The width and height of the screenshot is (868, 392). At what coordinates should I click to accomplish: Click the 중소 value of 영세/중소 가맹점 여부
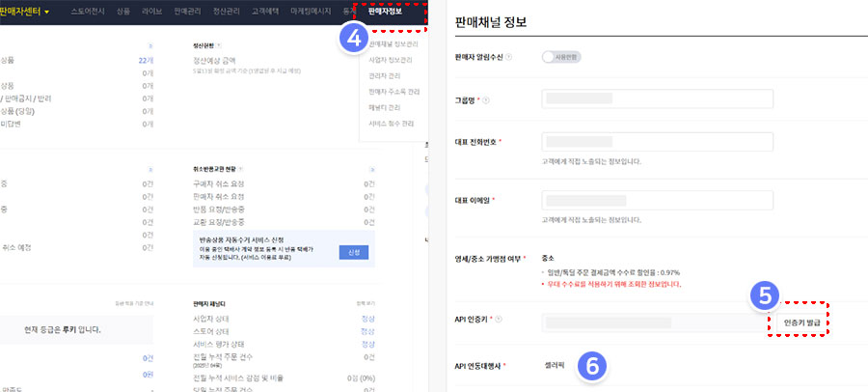pyautogui.click(x=548, y=259)
